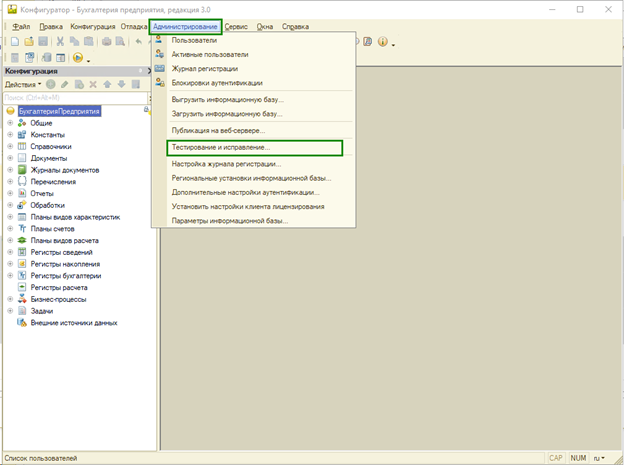
Task: Select Перечисления in the configuration tree
Action: point(53,182)
